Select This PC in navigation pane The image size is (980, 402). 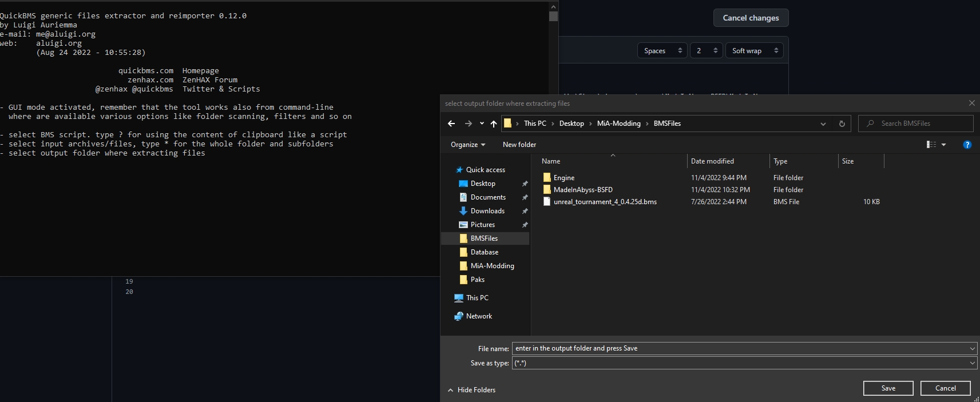point(477,298)
